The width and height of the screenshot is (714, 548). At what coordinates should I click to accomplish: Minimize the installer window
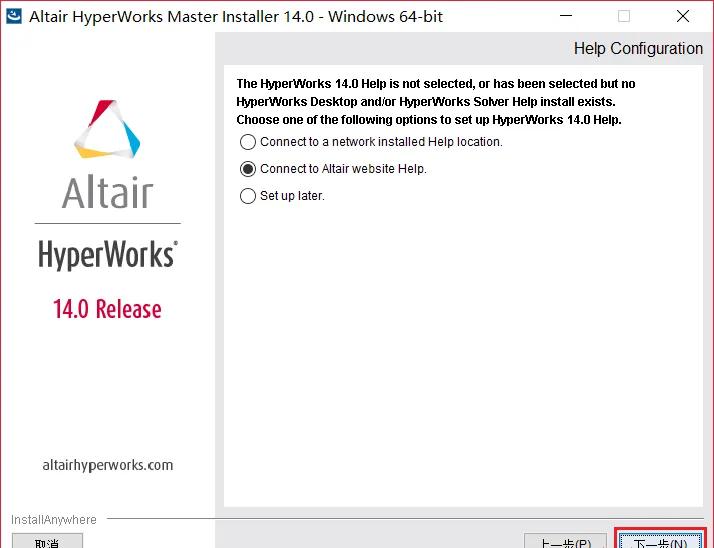[566, 16]
